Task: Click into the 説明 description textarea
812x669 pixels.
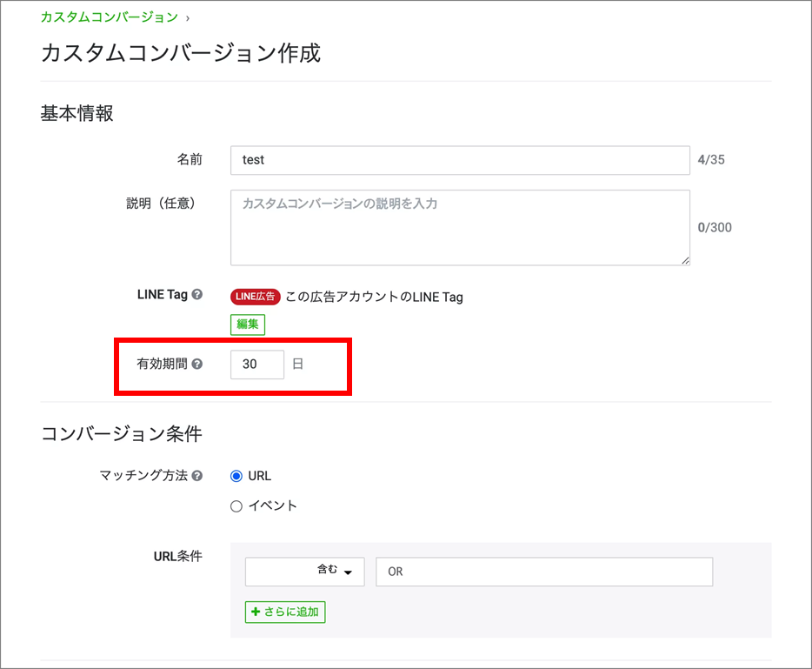Action: coord(460,227)
